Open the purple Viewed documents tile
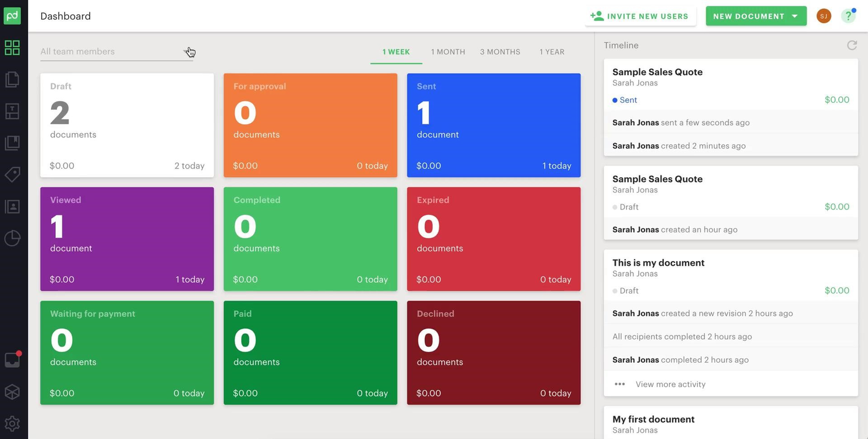Screen dimensions: 868x439 point(127,239)
